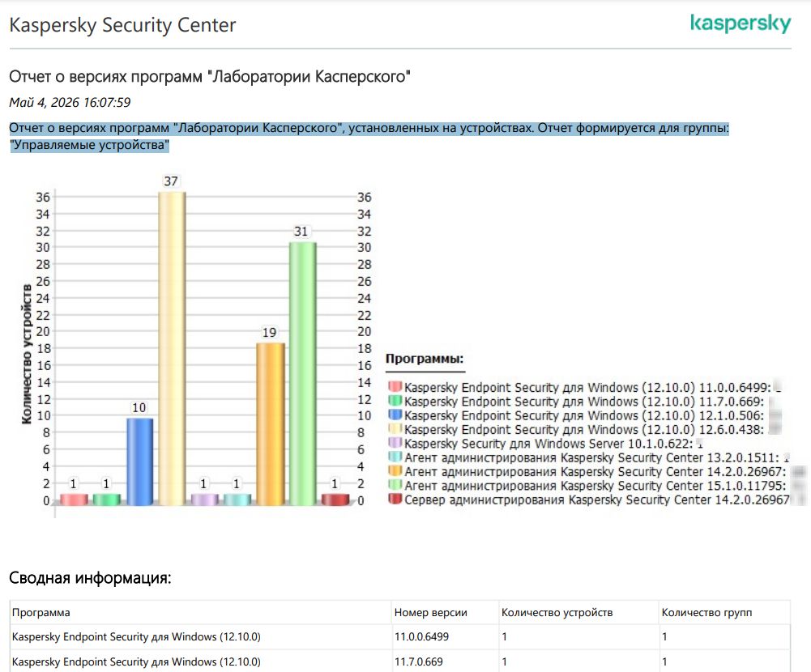Click the blue legend swatch for version 12.1.0.506
The image size is (811, 672).
(x=395, y=415)
